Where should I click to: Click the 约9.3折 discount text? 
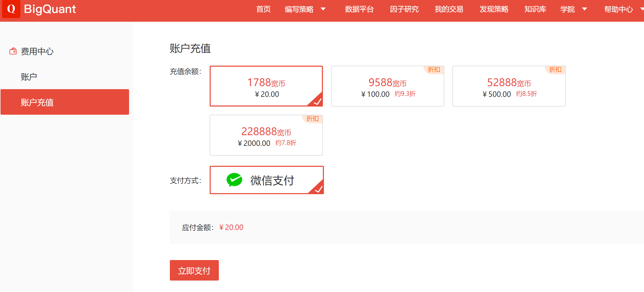(x=405, y=94)
